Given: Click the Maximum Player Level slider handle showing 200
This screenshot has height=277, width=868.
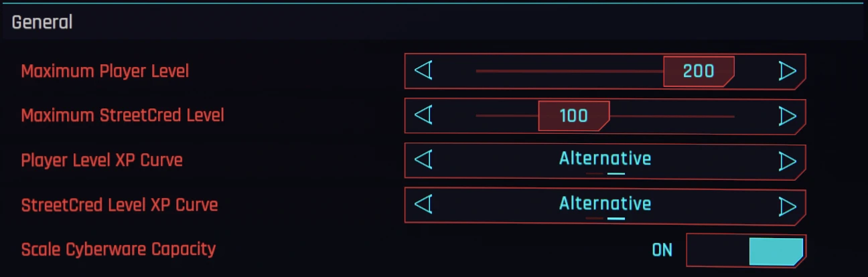Looking at the screenshot, I should [x=699, y=72].
